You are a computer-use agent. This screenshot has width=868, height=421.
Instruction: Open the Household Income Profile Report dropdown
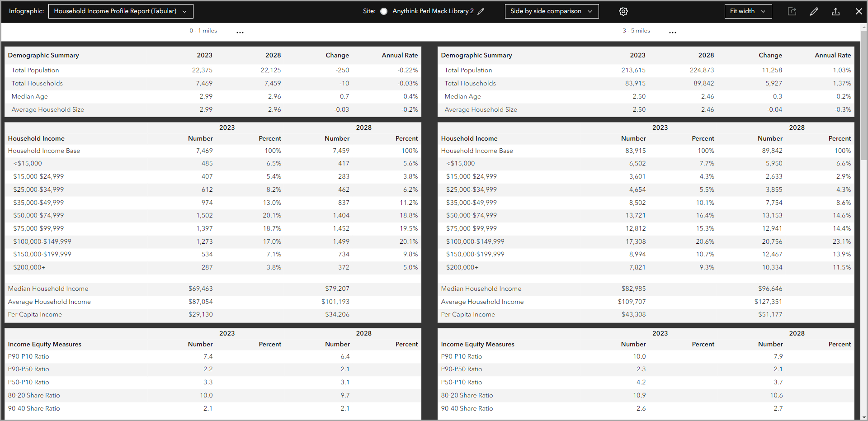121,11
